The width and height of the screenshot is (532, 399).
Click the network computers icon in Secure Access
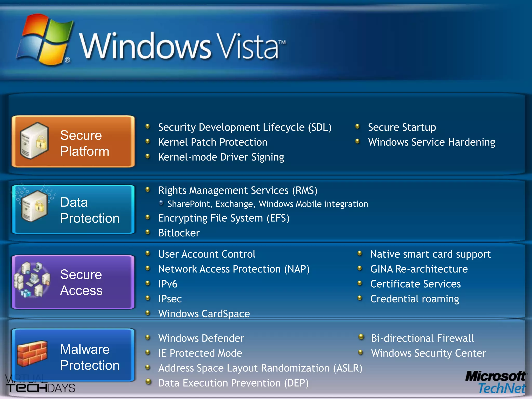pos(32,280)
